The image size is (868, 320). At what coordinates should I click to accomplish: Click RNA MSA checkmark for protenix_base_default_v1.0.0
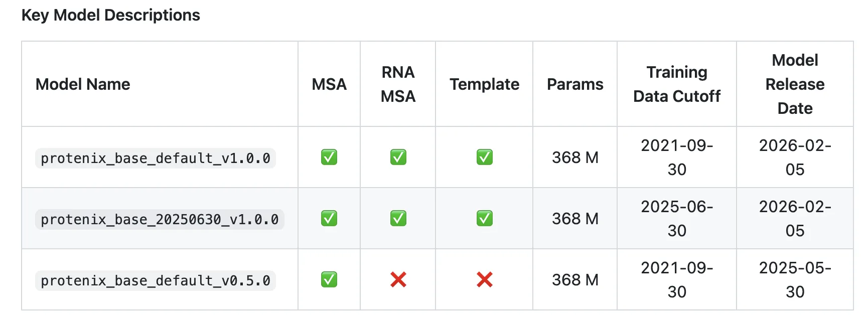point(398,157)
